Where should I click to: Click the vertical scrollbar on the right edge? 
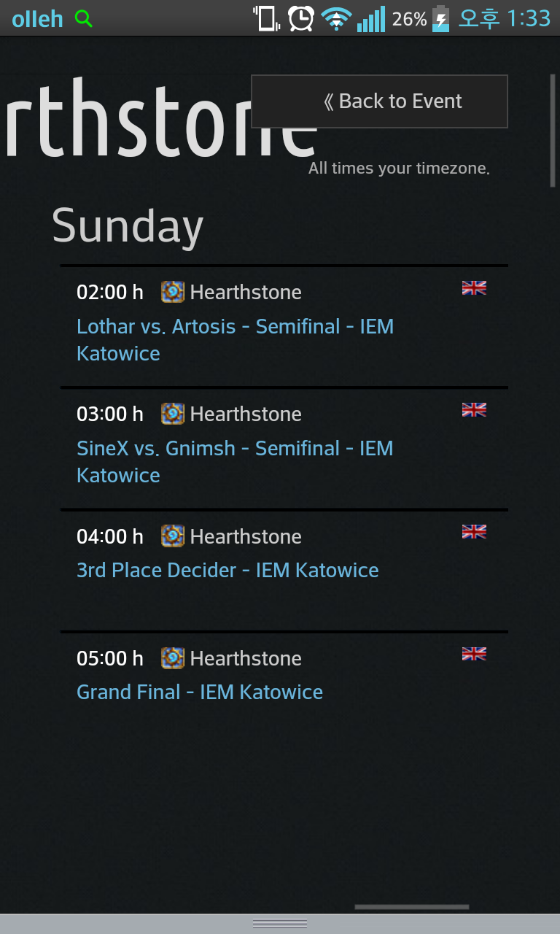tap(553, 131)
